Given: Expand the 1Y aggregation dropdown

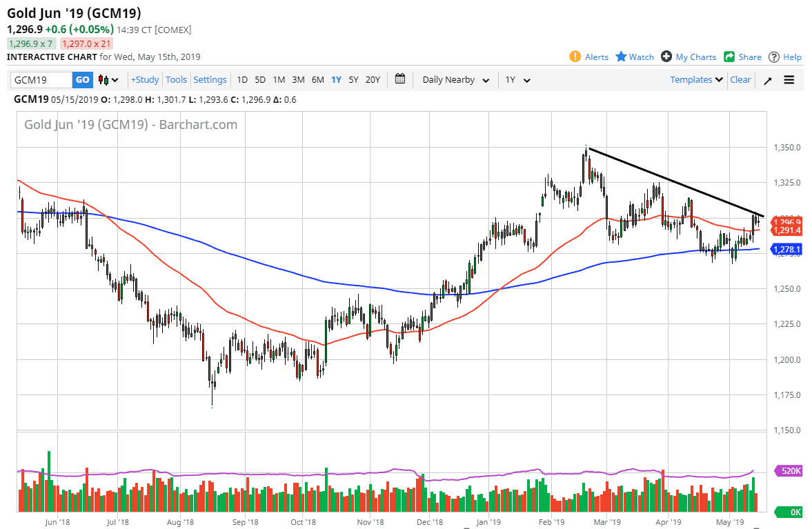Looking at the screenshot, I should (x=517, y=80).
